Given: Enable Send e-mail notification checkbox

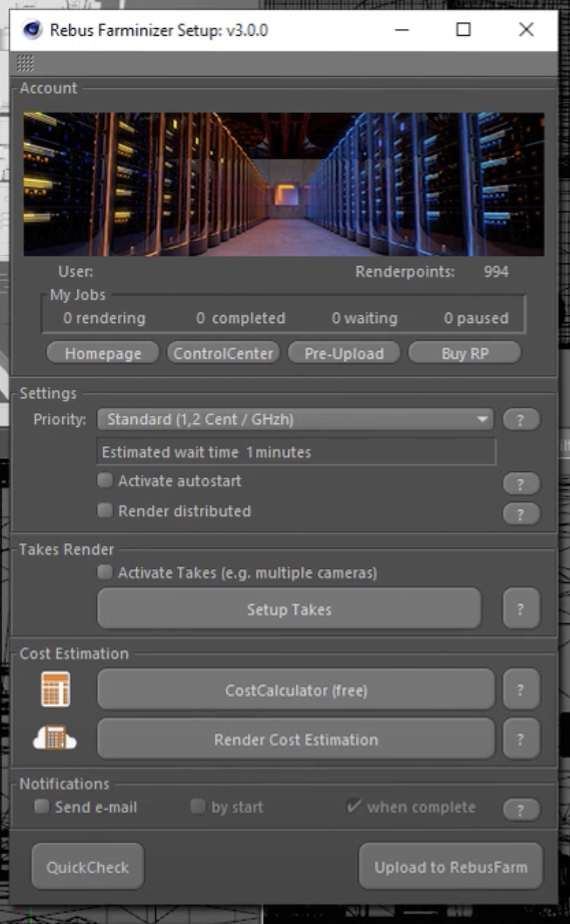Looking at the screenshot, I should (42, 807).
